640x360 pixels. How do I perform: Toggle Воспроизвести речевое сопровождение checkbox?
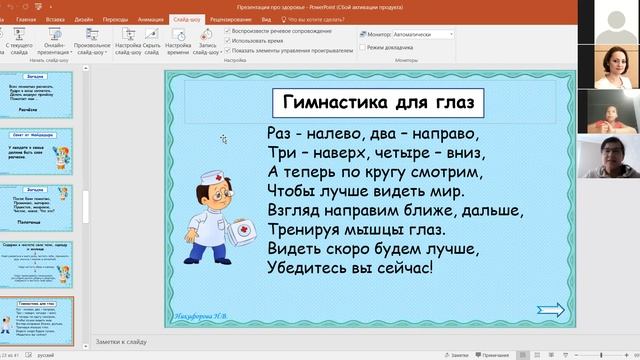[x=228, y=31]
